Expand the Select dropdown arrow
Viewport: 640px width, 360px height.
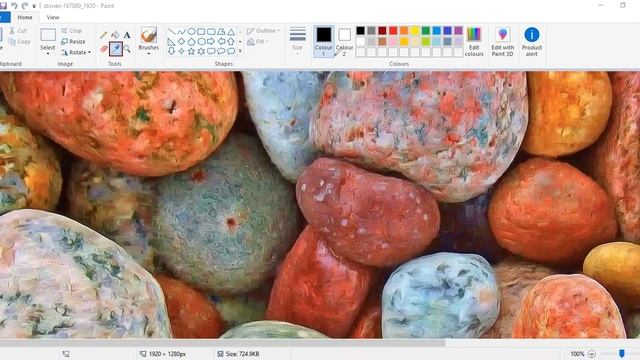(x=48, y=53)
